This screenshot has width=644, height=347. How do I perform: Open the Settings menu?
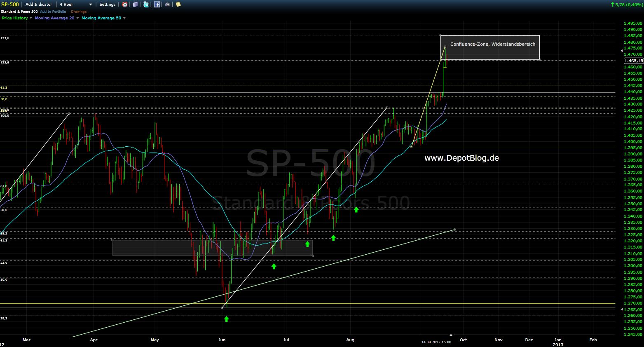(108, 5)
